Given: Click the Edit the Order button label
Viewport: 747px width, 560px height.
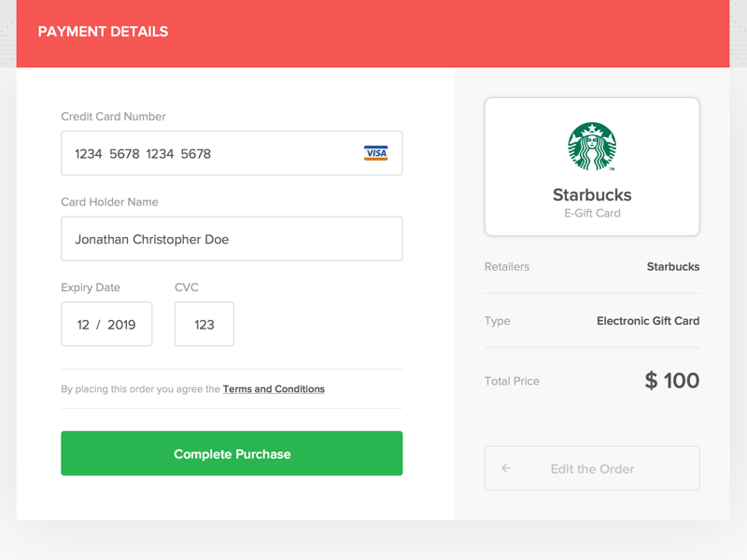Looking at the screenshot, I should pos(592,469).
